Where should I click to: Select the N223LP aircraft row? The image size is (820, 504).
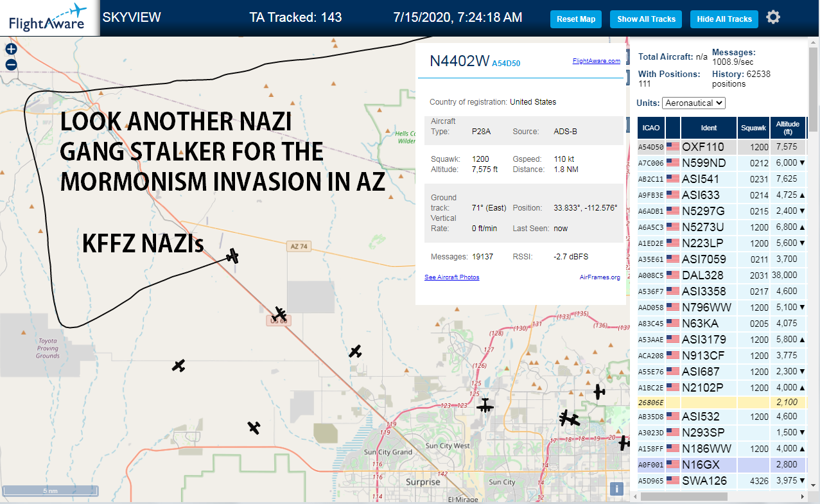pyautogui.click(x=722, y=243)
